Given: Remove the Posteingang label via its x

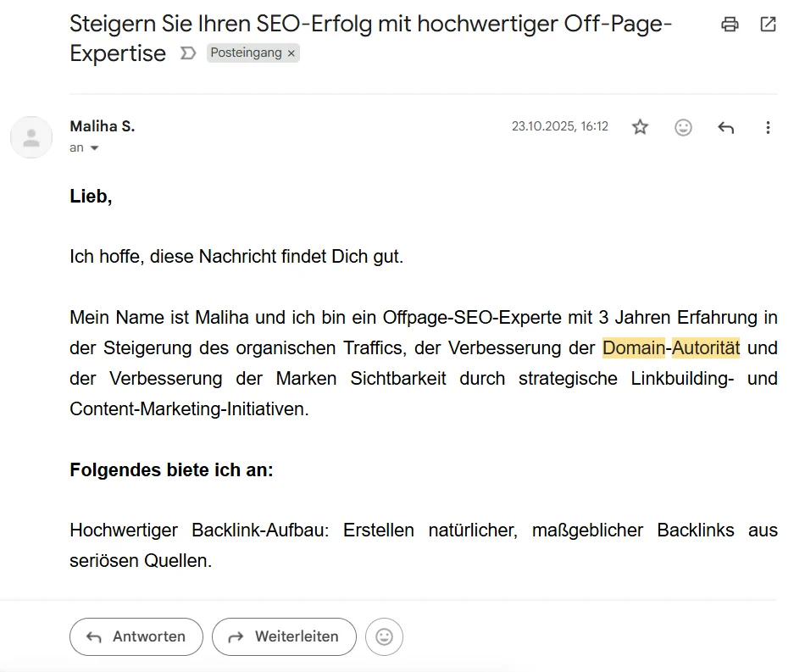Looking at the screenshot, I should pos(290,53).
